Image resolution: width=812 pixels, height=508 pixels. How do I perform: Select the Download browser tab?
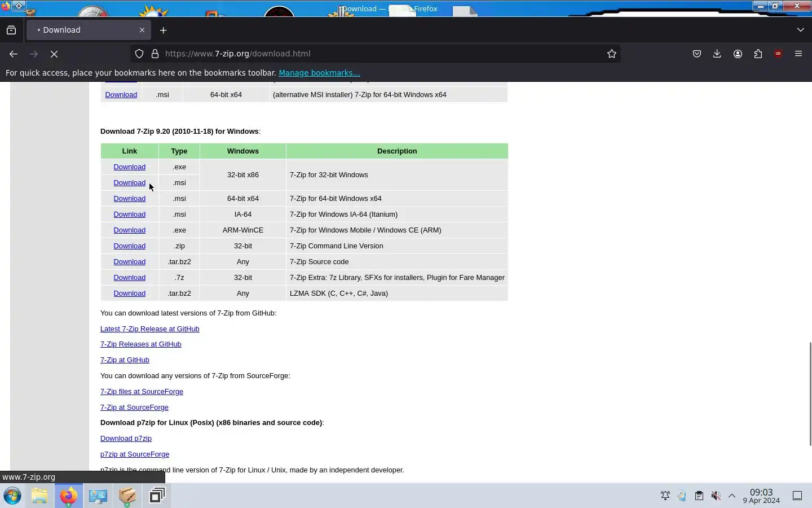88,30
